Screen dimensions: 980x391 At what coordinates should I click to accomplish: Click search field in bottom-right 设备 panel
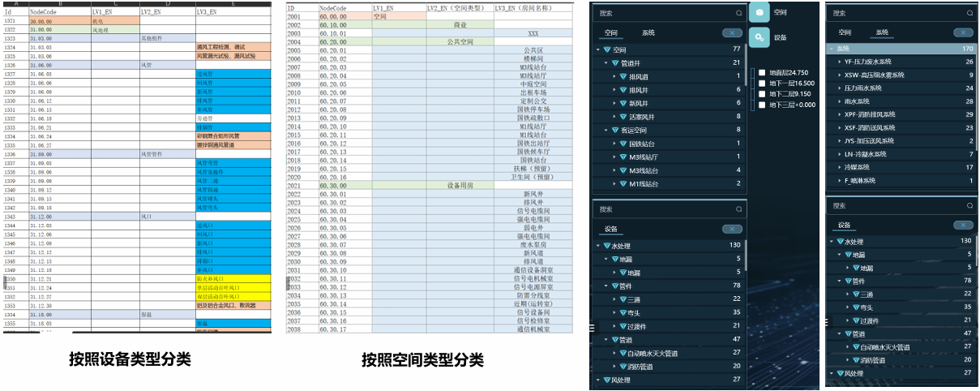click(x=892, y=206)
